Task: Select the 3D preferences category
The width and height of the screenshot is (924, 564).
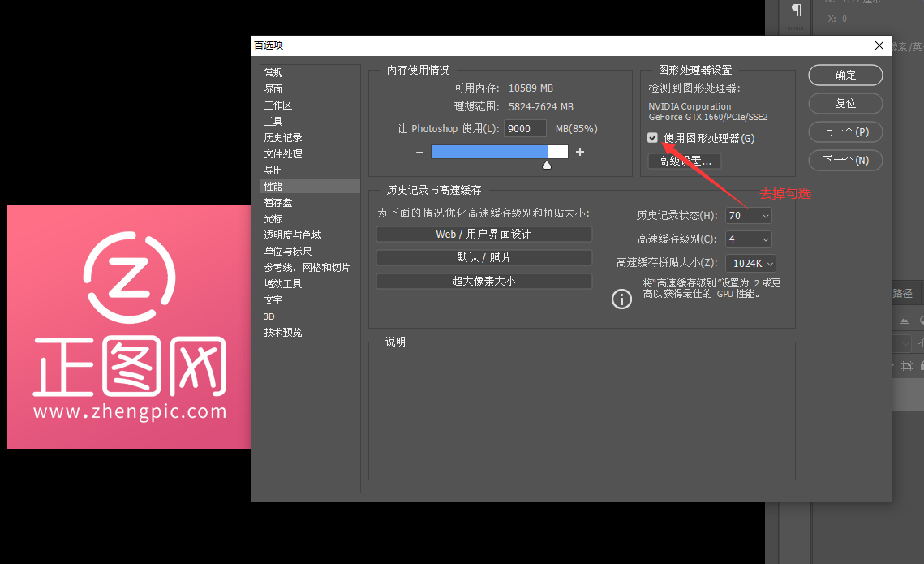Action: click(310, 316)
